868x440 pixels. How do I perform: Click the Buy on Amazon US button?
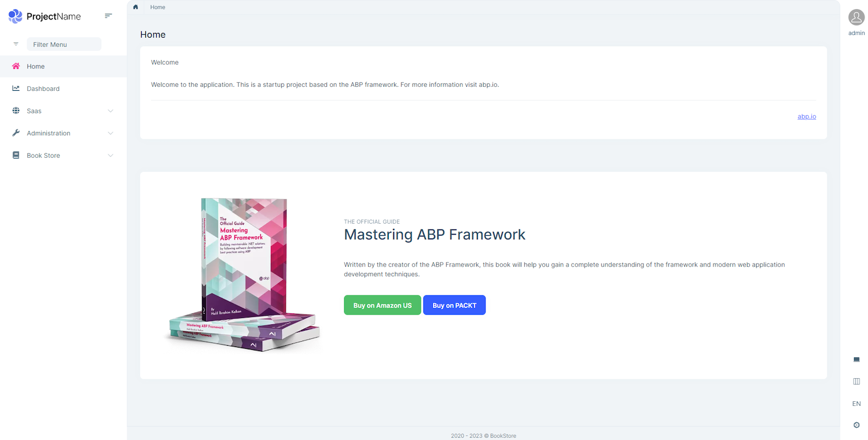[382, 305]
